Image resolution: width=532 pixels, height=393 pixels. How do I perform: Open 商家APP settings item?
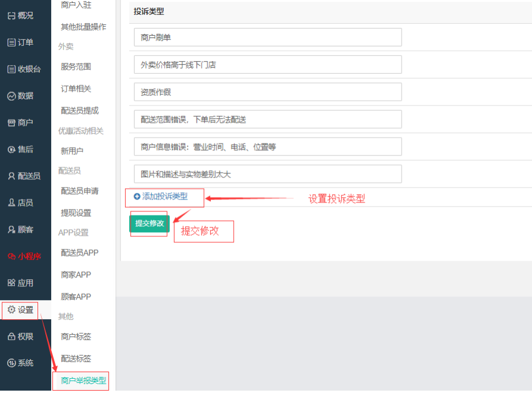(76, 275)
